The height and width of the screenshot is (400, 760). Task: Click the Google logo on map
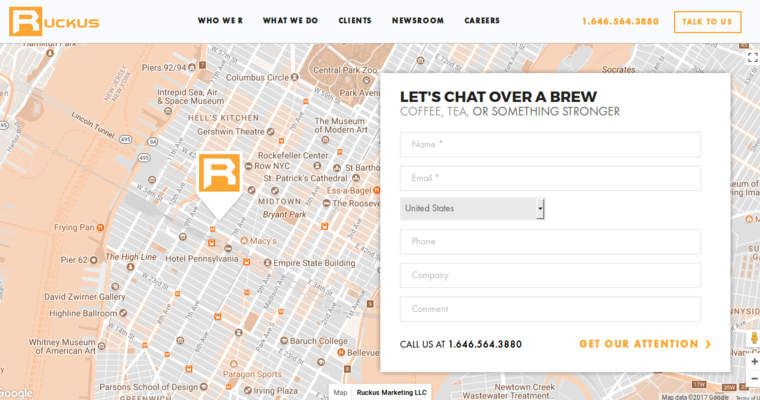16,393
